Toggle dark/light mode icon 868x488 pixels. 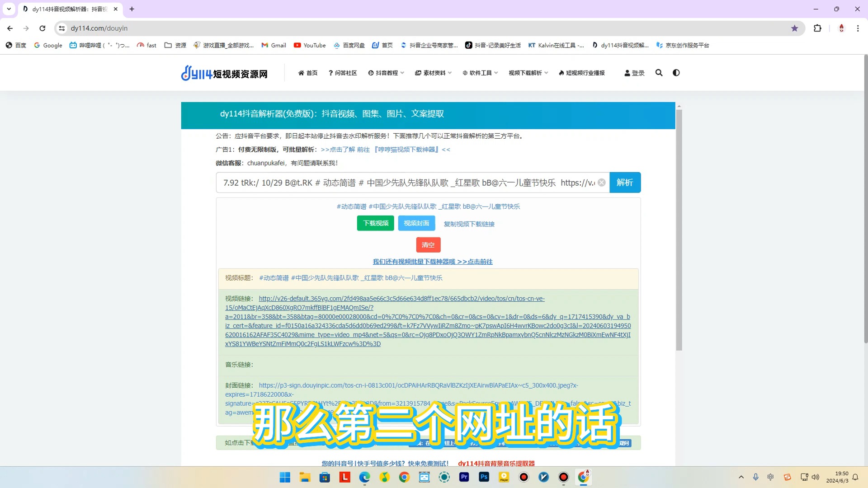point(675,72)
